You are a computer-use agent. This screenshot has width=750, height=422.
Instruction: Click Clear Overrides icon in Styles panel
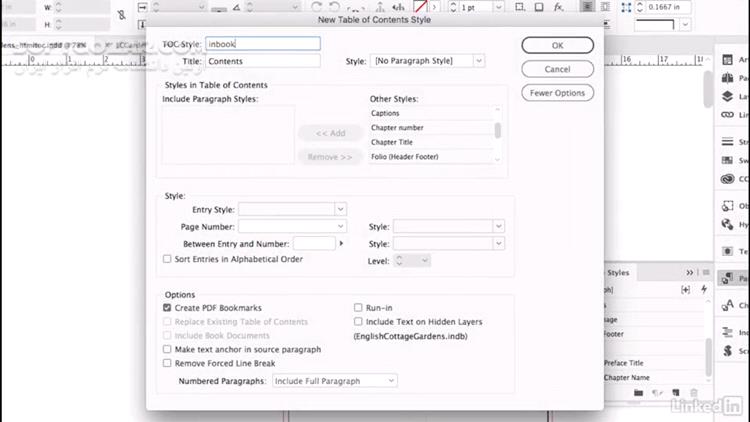click(x=657, y=393)
